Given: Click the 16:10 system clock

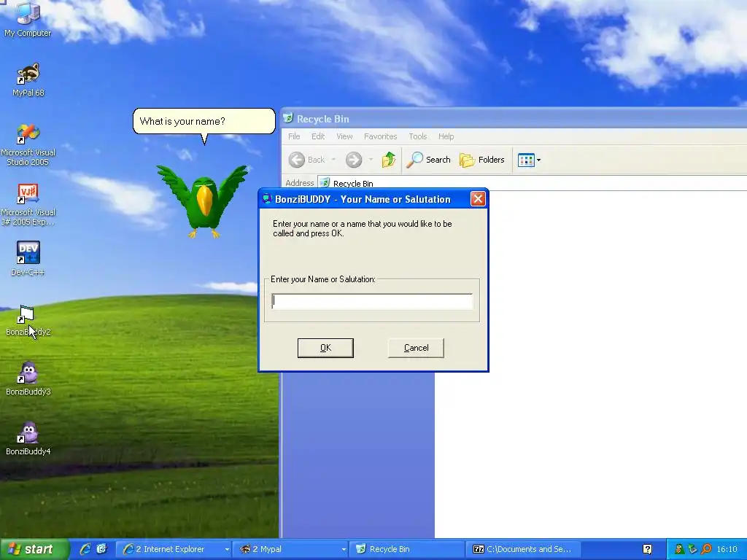Looking at the screenshot, I should pos(727,549).
